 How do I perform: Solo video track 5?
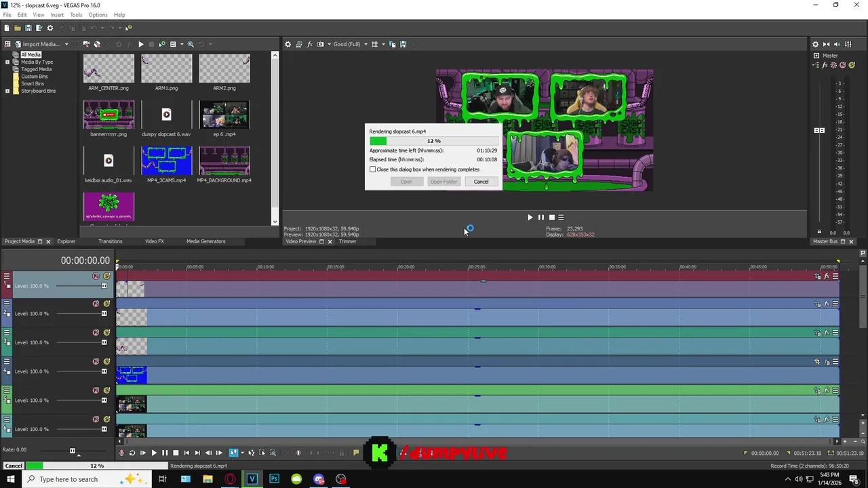[106, 390]
